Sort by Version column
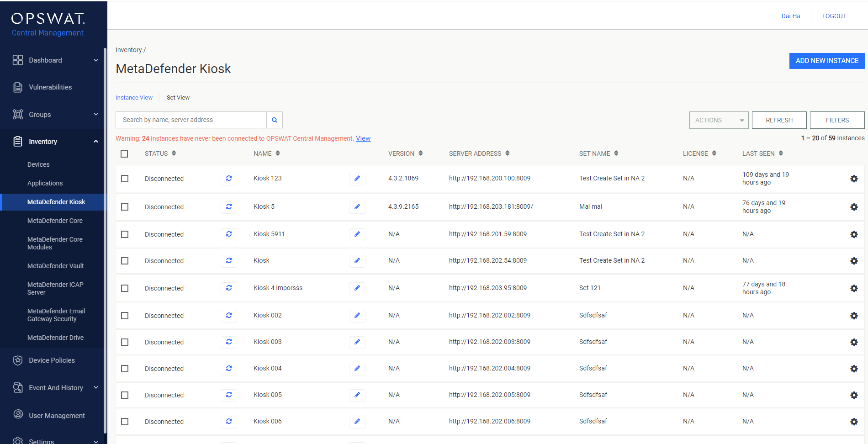The width and height of the screenshot is (868, 444). [420, 153]
